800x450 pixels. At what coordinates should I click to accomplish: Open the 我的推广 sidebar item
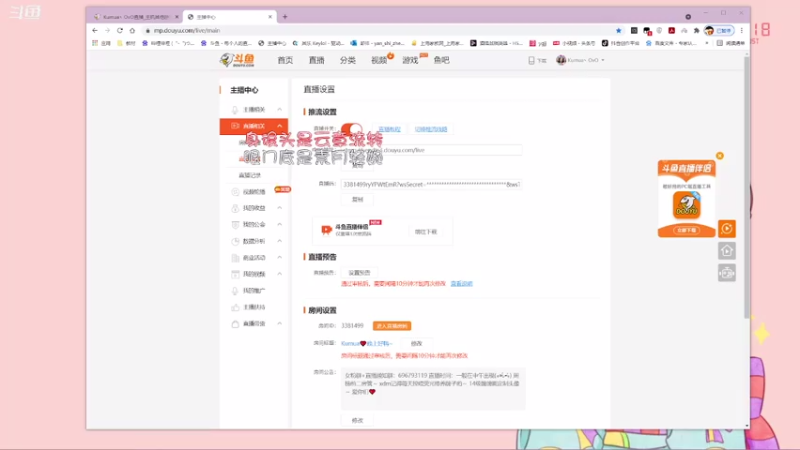(254, 291)
